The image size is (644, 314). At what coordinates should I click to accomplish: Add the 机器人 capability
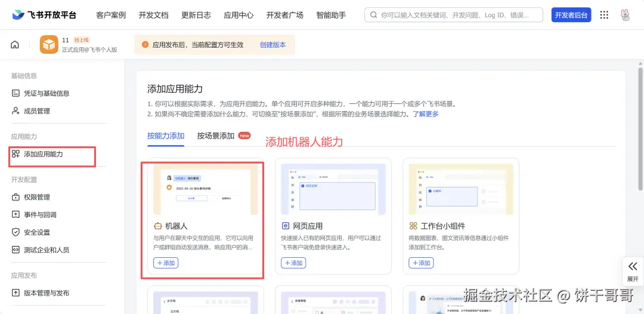[166, 263]
